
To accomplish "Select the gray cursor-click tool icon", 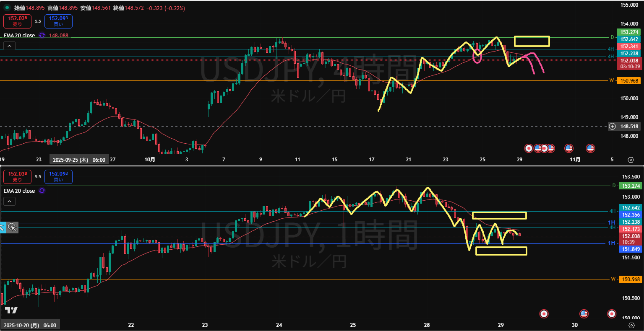I will click(x=12, y=227).
